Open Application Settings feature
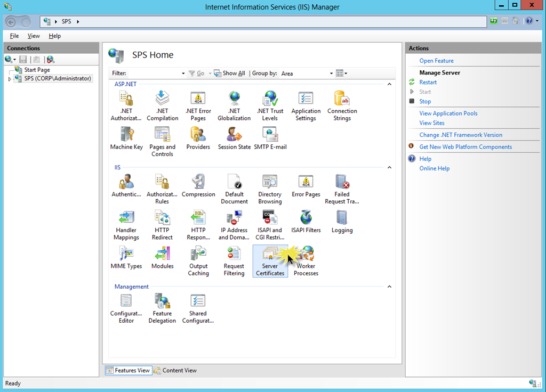The height and width of the screenshot is (392, 546). point(306,106)
